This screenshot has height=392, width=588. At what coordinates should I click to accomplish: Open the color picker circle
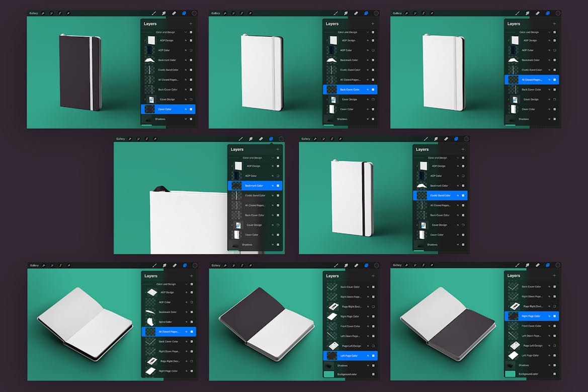pos(194,13)
